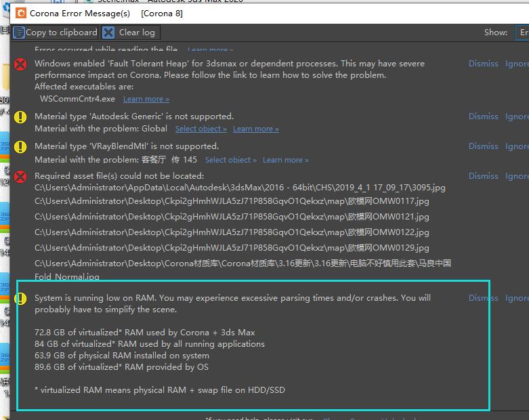Screen dimensions: 529x420
Task: Open the Show filter dropdown
Action: pos(522,33)
